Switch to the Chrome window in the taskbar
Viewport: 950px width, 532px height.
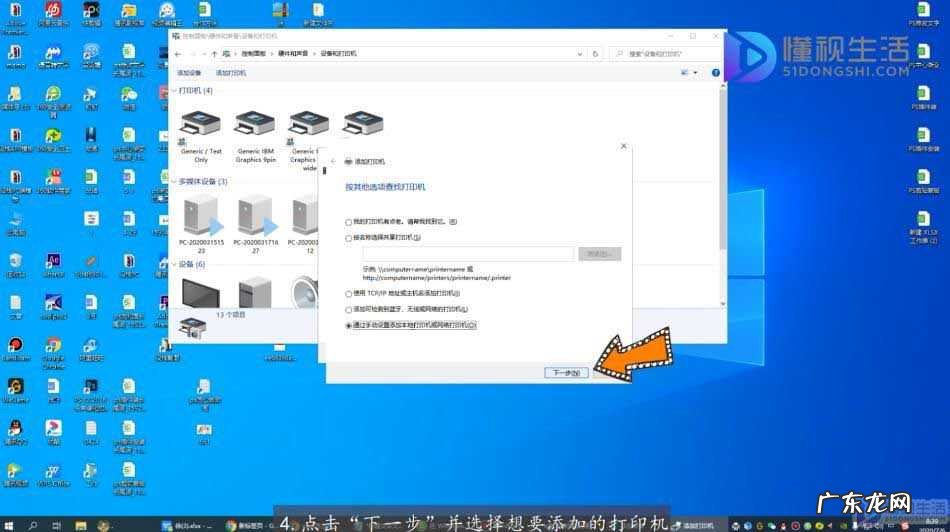click(250, 525)
